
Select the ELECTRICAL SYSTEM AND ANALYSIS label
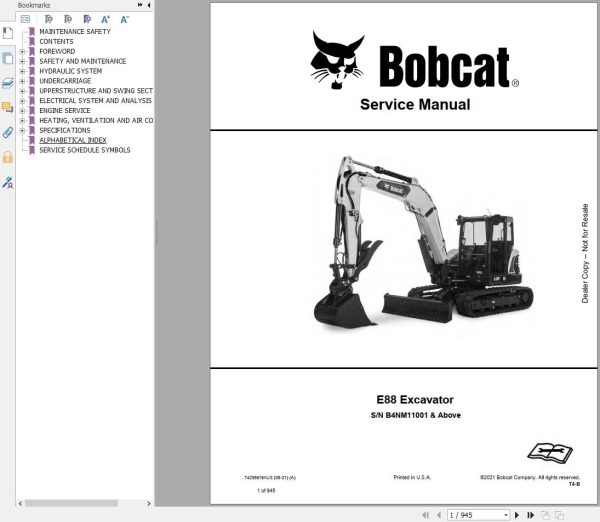pos(95,101)
